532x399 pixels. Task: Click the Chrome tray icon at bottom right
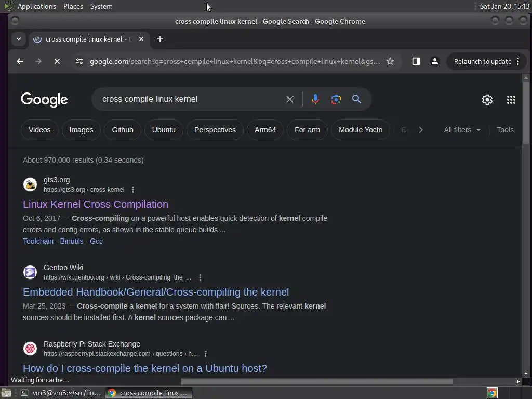coord(492,393)
